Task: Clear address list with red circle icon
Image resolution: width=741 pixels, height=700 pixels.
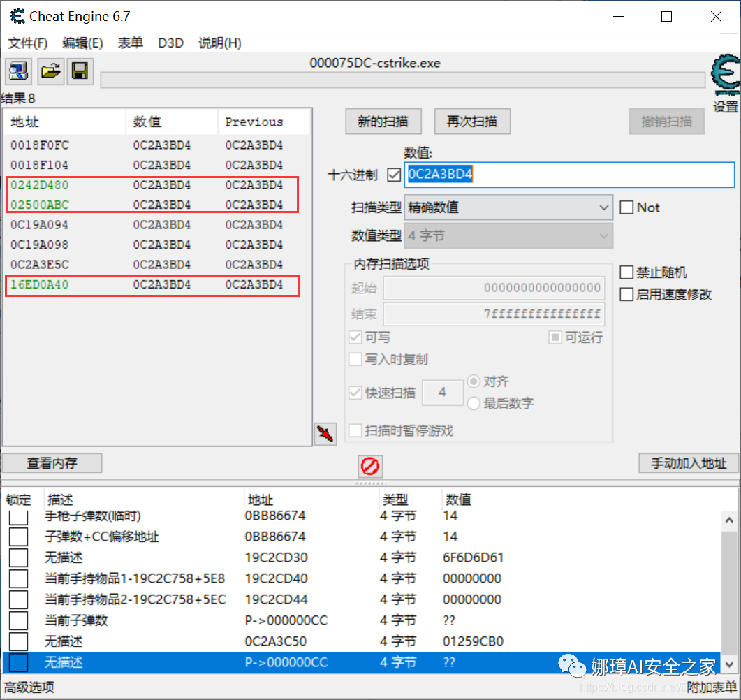Action: (370, 466)
